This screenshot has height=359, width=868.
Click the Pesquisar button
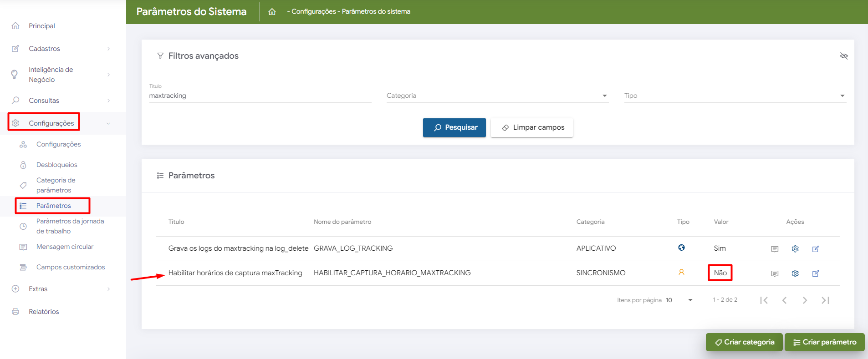(x=454, y=127)
